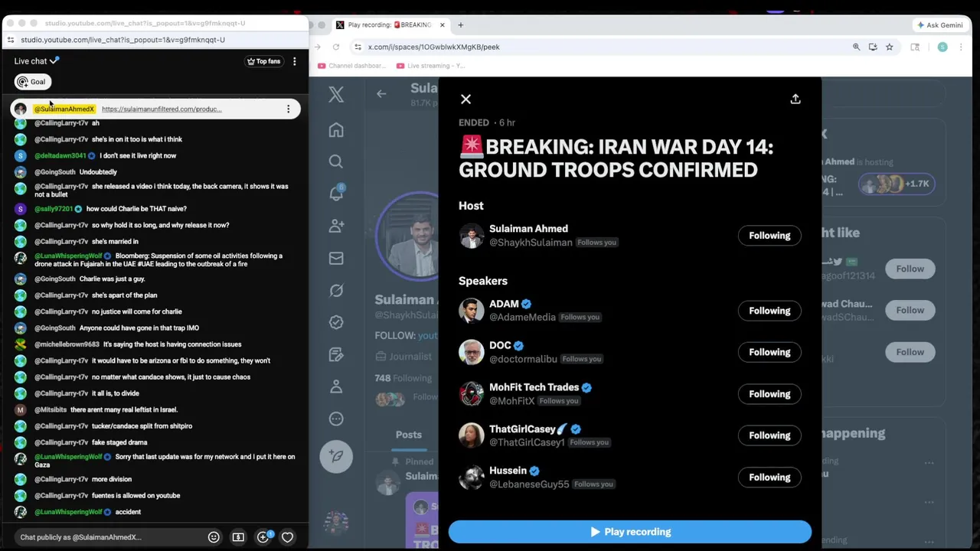Reload the X page
The width and height of the screenshot is (980, 551).
point(335,47)
